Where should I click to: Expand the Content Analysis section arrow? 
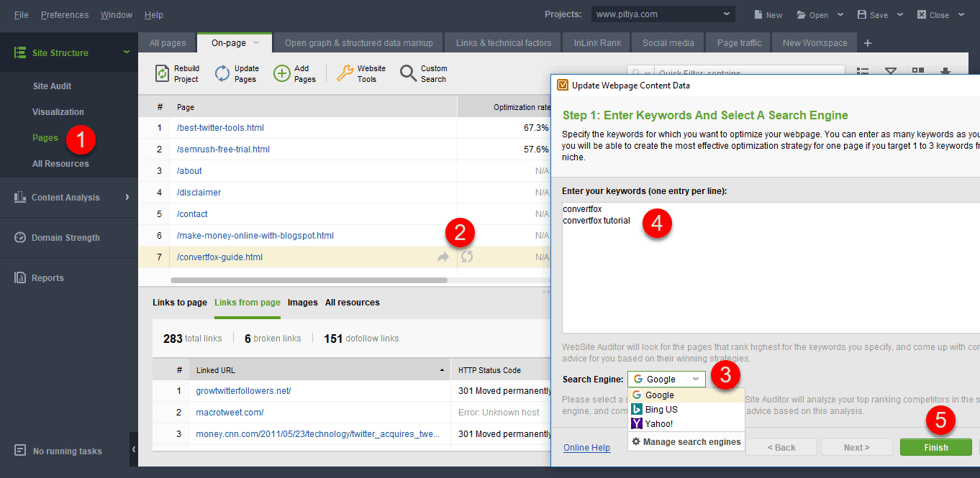click(127, 197)
